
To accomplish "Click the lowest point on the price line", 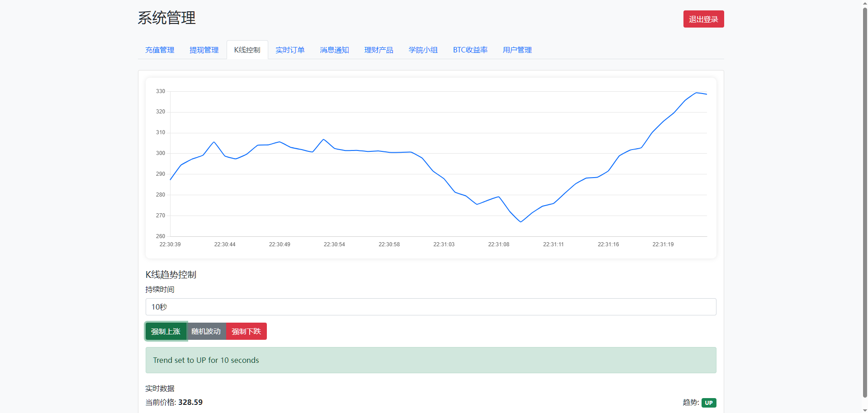I will point(521,222).
